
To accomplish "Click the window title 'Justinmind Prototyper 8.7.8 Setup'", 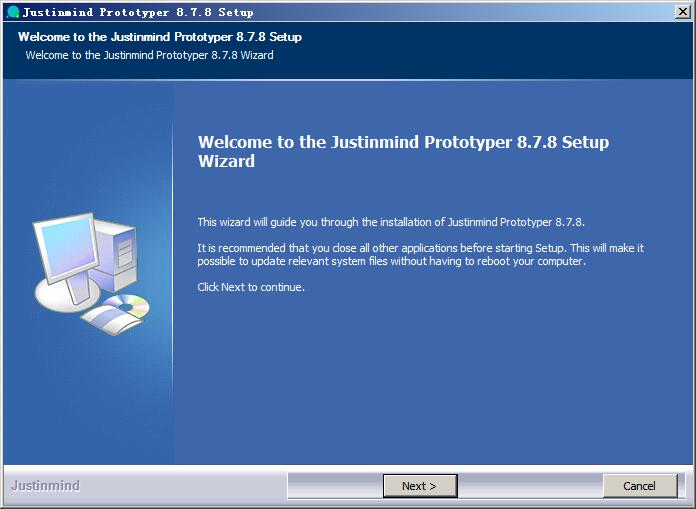I will point(138,12).
